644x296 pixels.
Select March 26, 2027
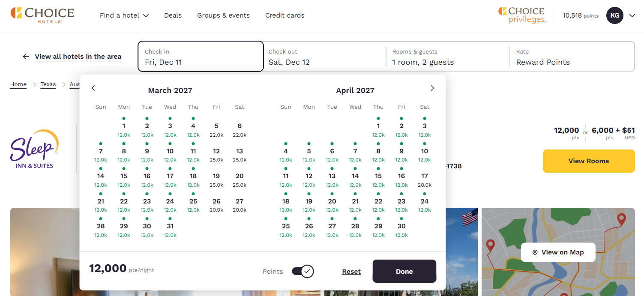(x=216, y=202)
